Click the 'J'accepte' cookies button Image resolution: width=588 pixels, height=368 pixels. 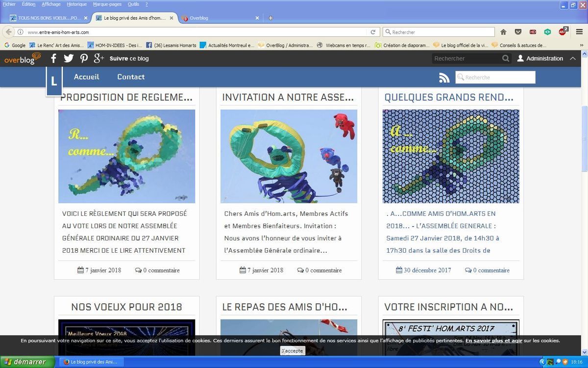[293, 351]
